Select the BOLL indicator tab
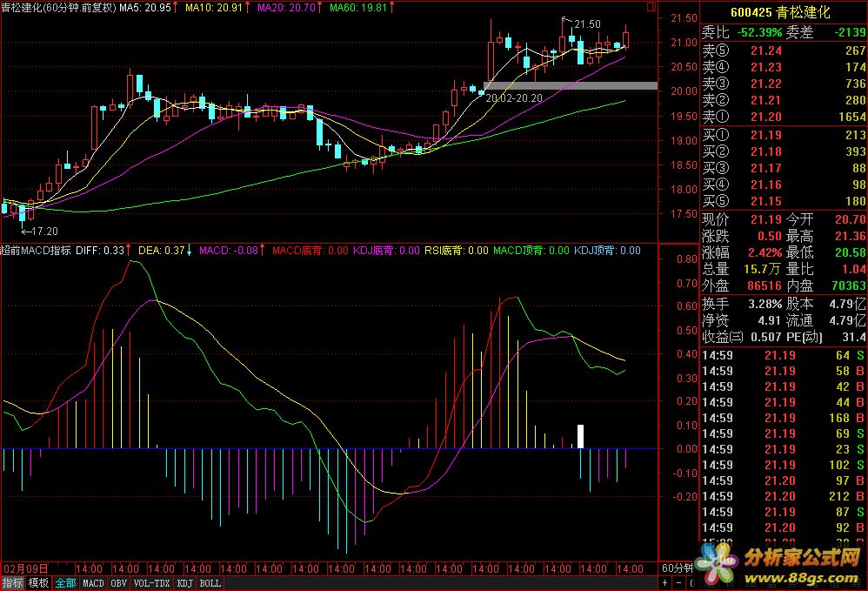This screenshot has width=868, height=591. pyautogui.click(x=210, y=582)
